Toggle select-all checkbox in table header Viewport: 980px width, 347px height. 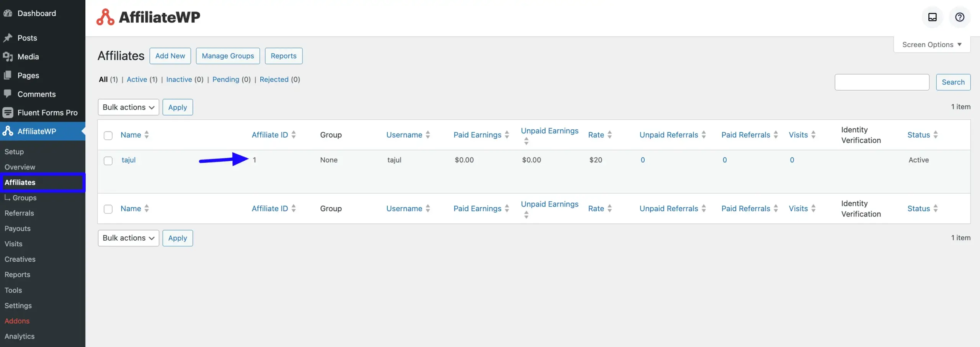pos(108,135)
